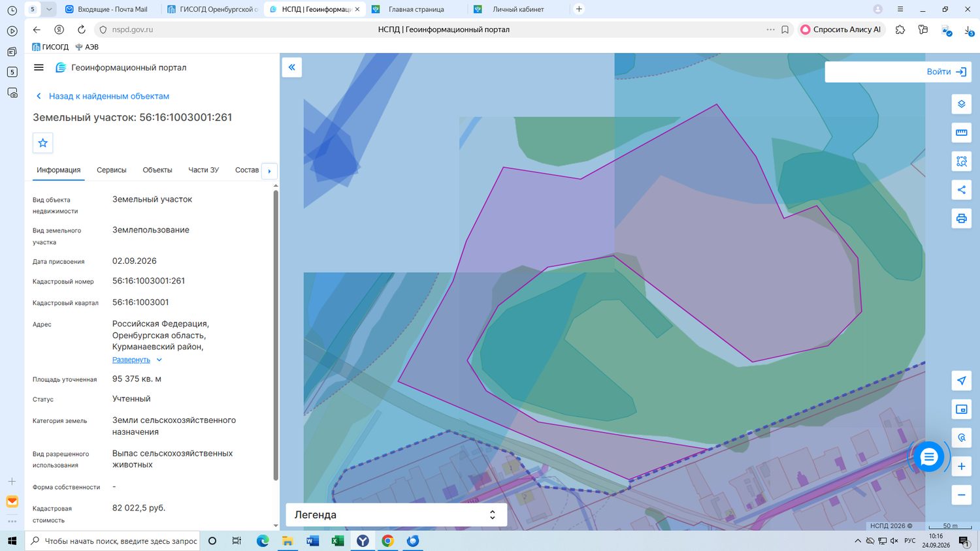This screenshot has width=980, height=551.
Task: Locate my position with the arrow icon
Action: click(961, 381)
